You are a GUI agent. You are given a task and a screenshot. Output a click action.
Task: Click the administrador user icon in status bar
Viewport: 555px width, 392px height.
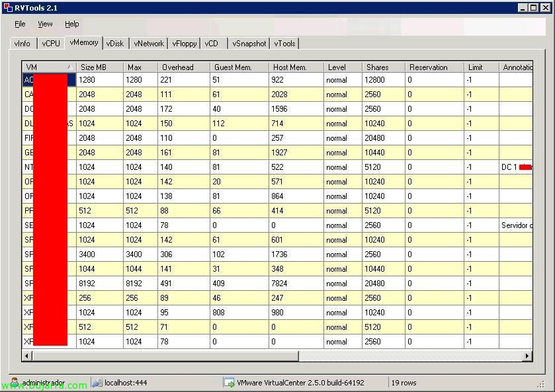pos(15,382)
